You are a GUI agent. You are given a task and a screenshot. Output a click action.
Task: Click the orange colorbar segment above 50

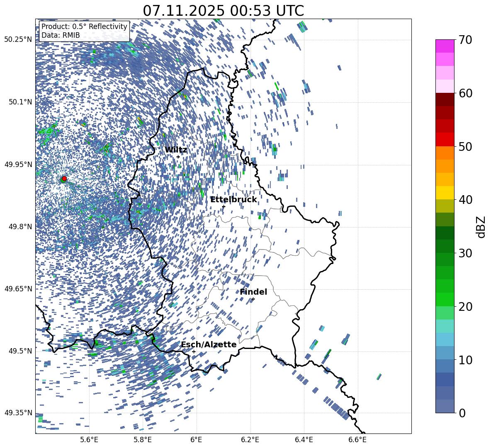pos(445,153)
